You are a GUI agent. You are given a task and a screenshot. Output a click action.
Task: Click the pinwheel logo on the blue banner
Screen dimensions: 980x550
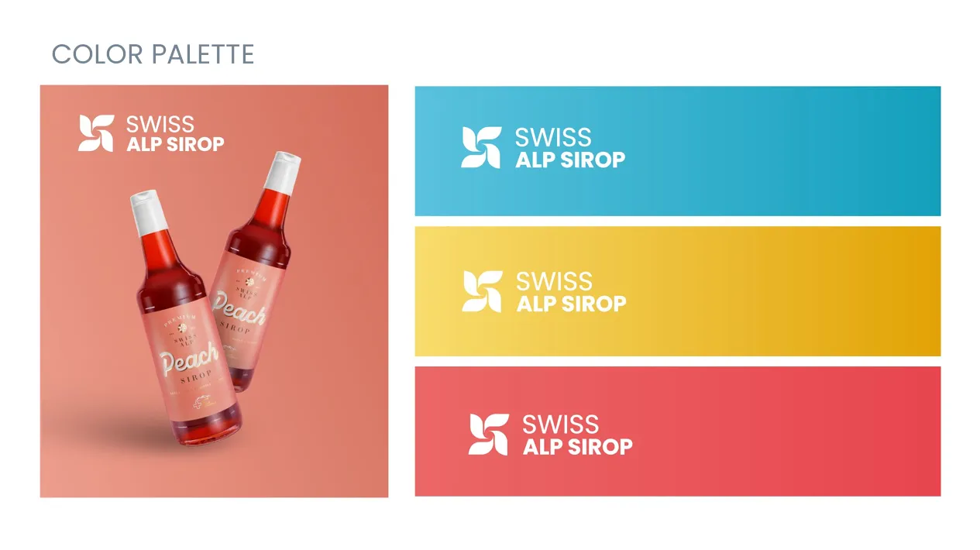click(481, 147)
